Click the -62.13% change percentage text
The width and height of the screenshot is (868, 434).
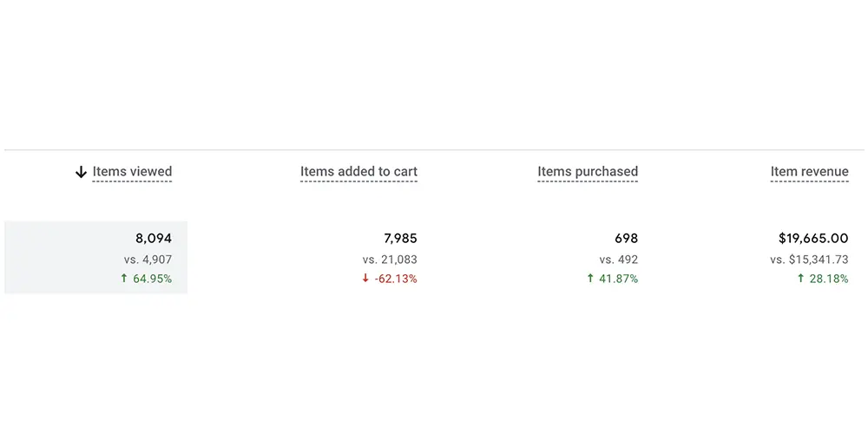[x=396, y=279]
